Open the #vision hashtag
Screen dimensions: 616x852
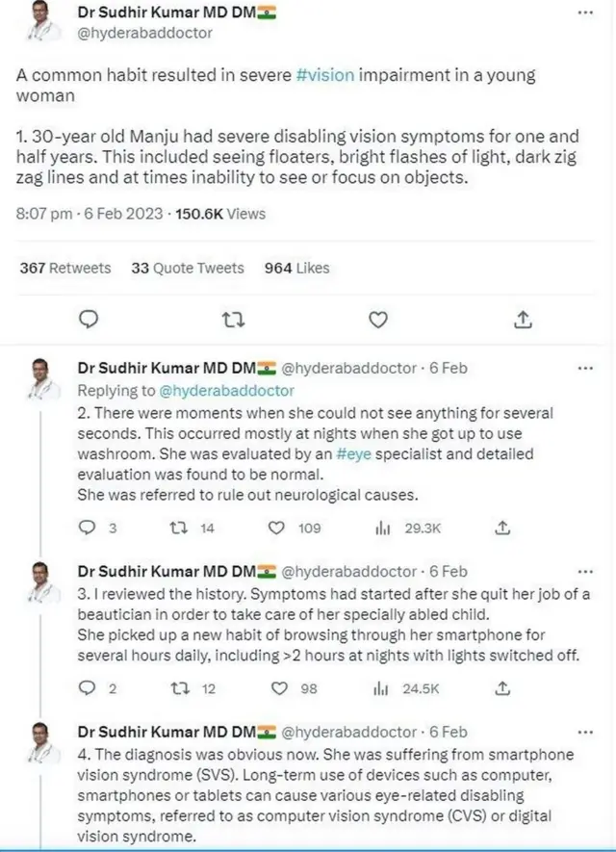[x=326, y=76]
